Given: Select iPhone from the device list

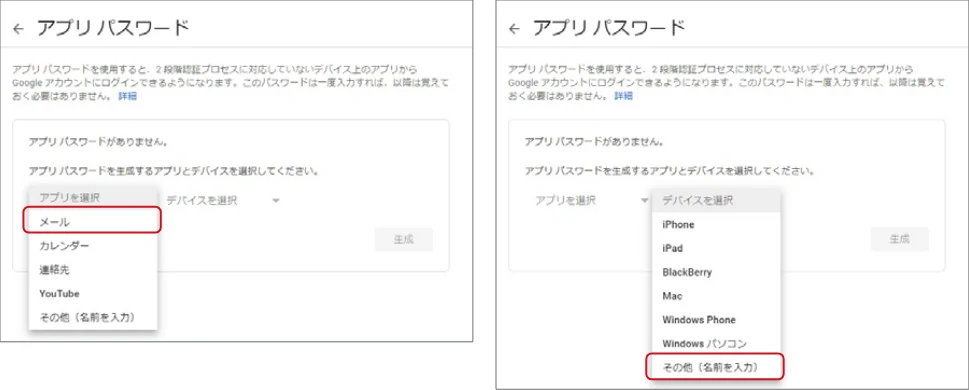Looking at the screenshot, I should click(x=716, y=224).
